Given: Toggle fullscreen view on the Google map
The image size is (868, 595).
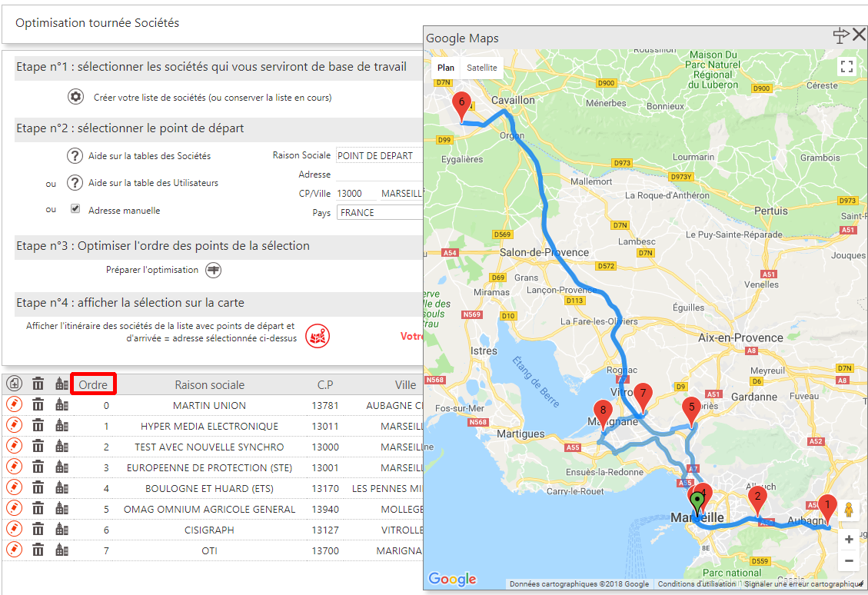Looking at the screenshot, I should [x=846, y=67].
